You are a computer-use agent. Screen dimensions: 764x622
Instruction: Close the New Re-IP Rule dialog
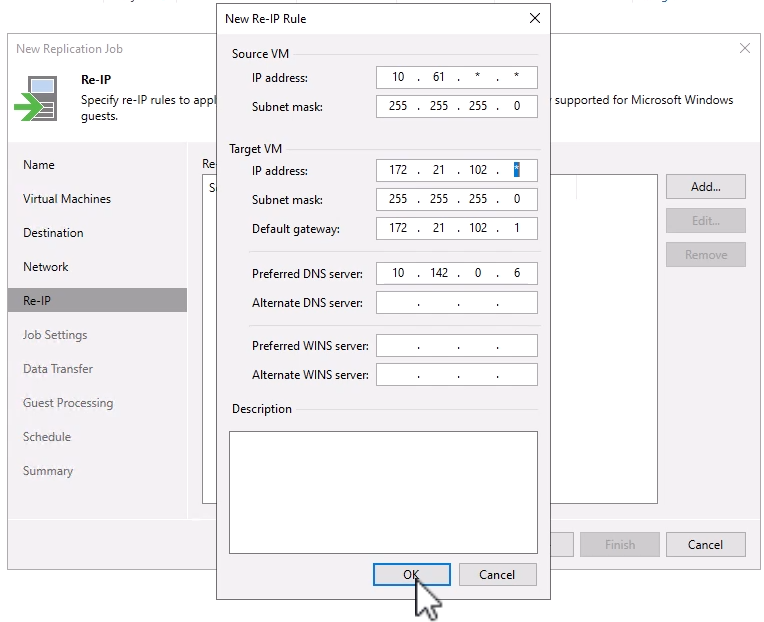click(534, 18)
